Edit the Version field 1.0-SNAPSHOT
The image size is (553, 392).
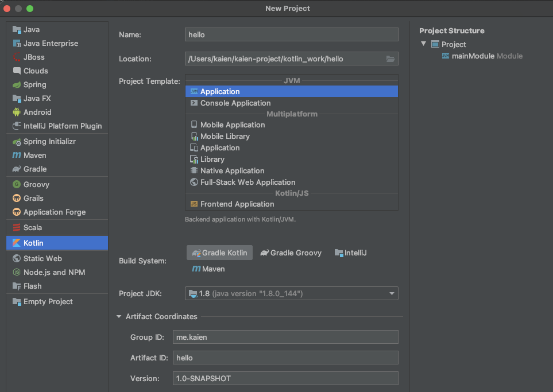285,378
